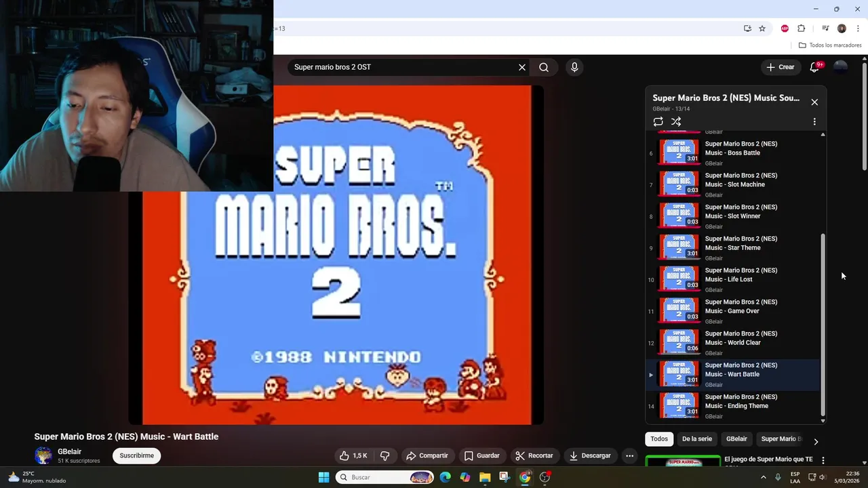Viewport: 868px width, 488px height.
Task: Open YouTube notifications bell
Action: [x=815, y=67]
